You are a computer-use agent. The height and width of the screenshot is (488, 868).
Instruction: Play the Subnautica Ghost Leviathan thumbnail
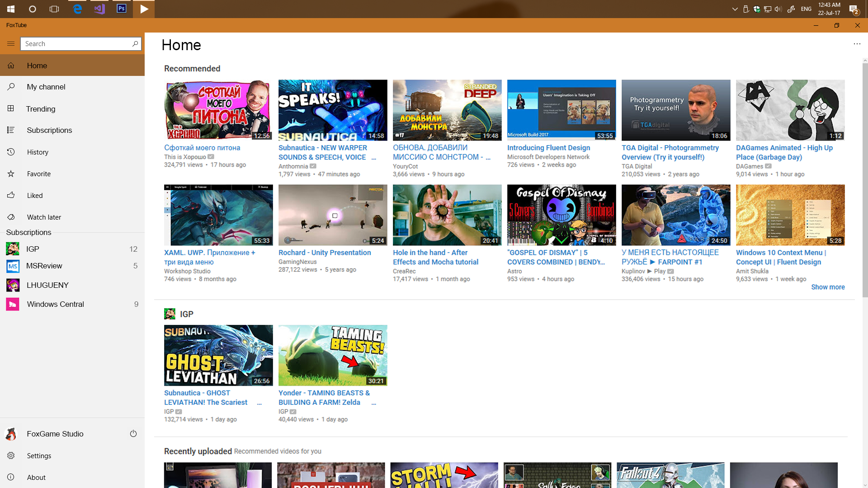click(218, 355)
